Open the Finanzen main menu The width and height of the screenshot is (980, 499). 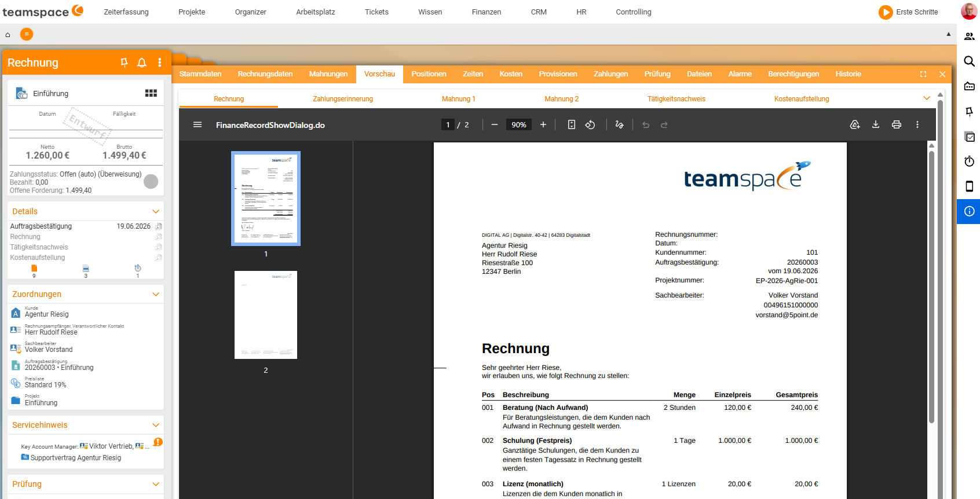pos(487,12)
